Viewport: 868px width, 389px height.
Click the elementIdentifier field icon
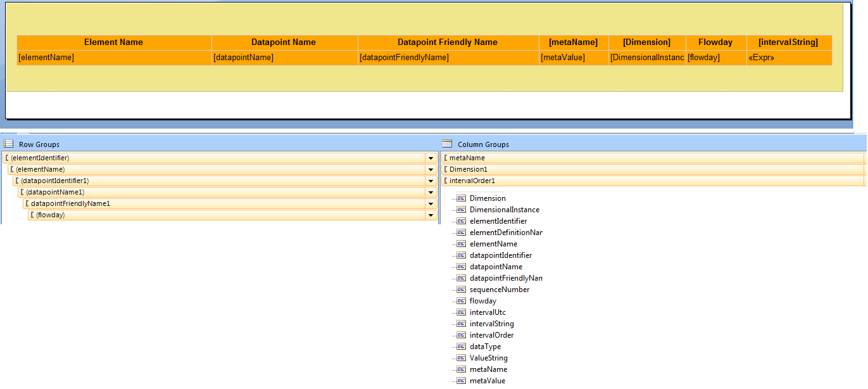[461, 221]
